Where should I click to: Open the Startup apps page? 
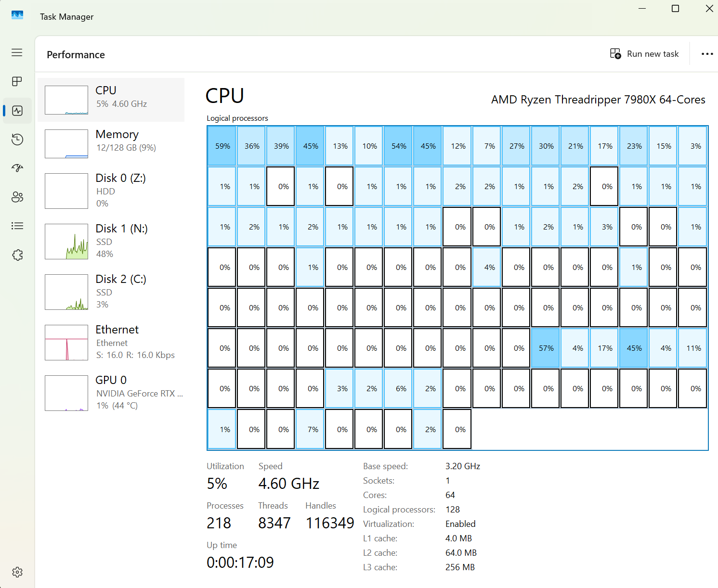coord(17,168)
